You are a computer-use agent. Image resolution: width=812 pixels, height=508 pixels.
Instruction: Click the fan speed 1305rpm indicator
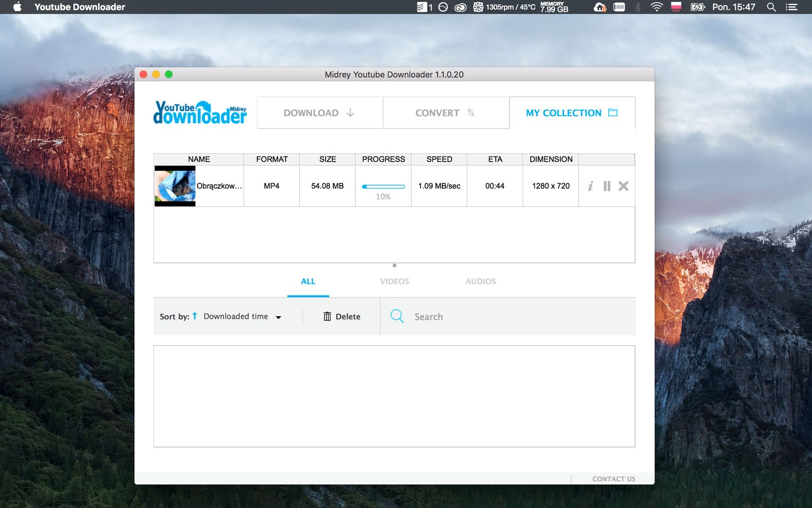coord(504,7)
